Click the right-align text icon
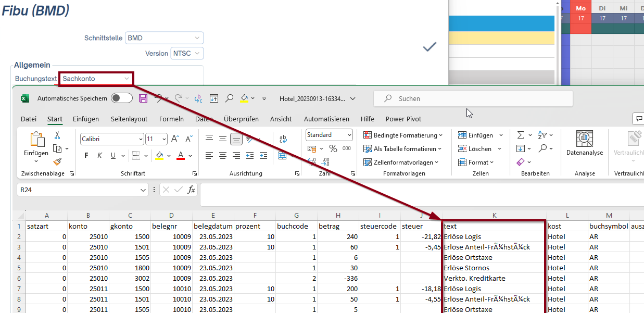644x313 pixels. [236, 156]
